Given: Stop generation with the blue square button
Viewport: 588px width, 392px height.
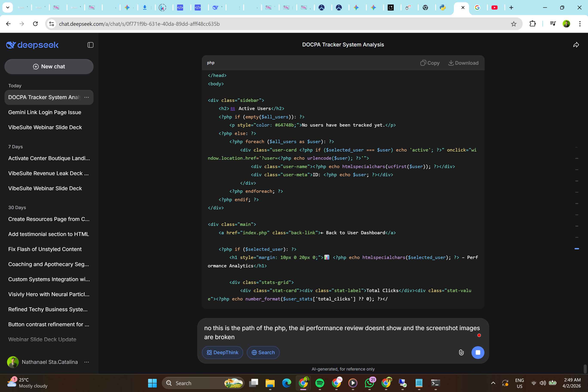Looking at the screenshot, I should click(478, 352).
